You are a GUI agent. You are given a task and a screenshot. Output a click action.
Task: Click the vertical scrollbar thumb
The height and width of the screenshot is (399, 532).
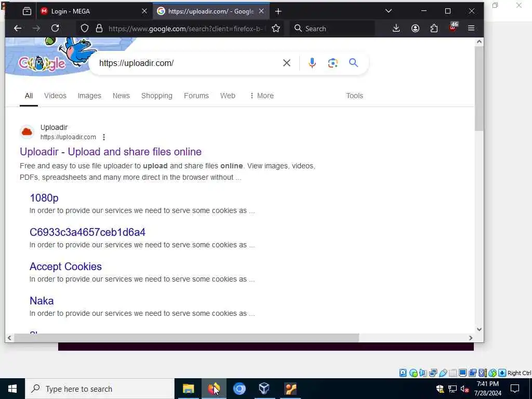point(479,89)
